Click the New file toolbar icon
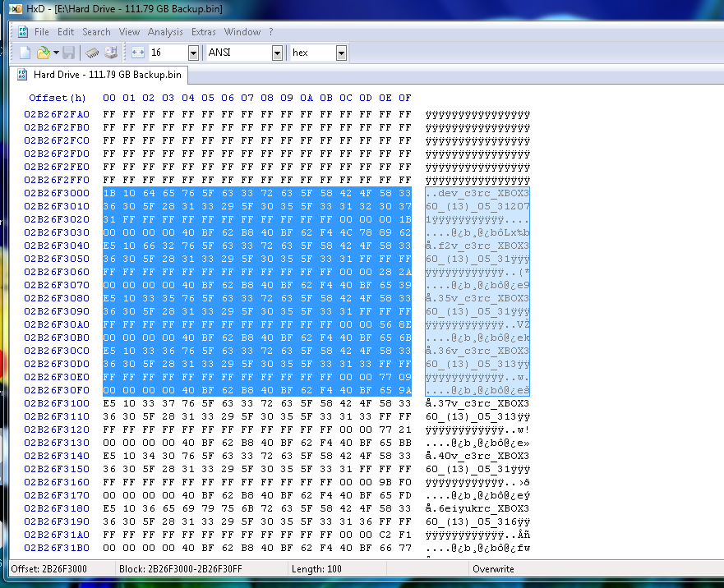Image resolution: width=724 pixels, height=588 pixels. (x=25, y=53)
